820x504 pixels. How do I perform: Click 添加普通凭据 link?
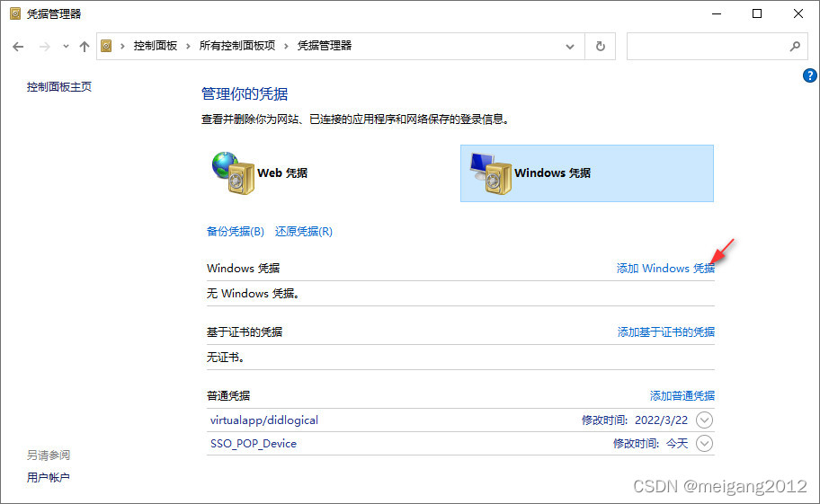click(x=682, y=395)
